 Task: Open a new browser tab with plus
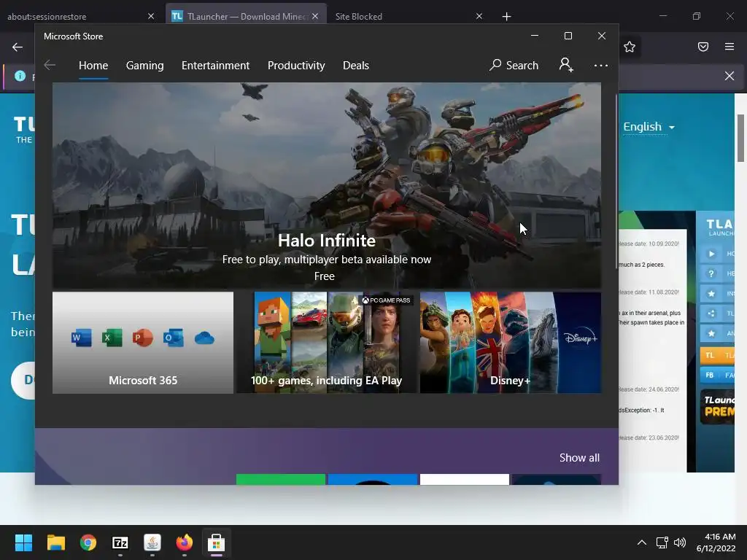506,17
